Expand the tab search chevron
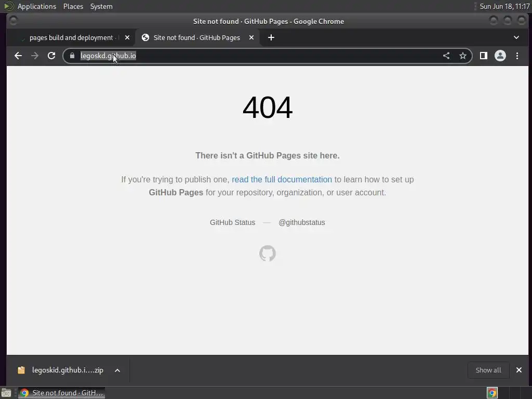Screen dimensions: 532x399 pos(516,37)
